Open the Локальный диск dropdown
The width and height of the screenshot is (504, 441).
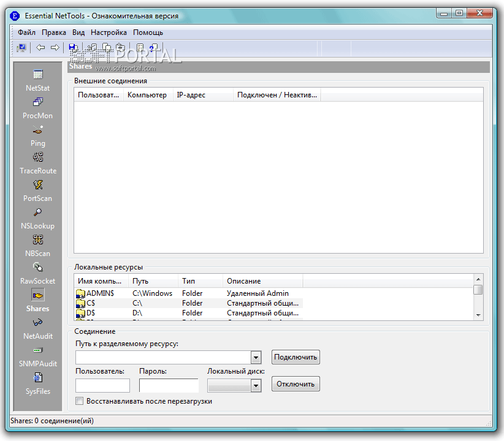[x=256, y=385]
